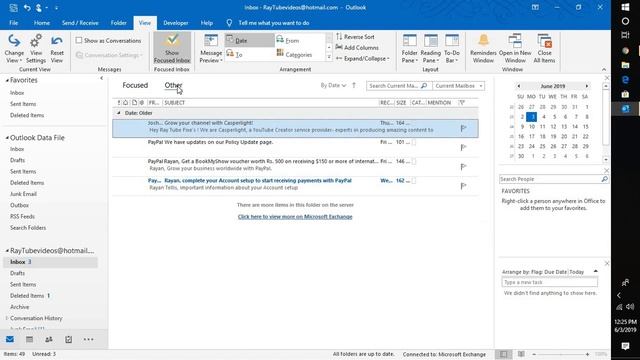Click Tell me what you want to do

(273, 23)
